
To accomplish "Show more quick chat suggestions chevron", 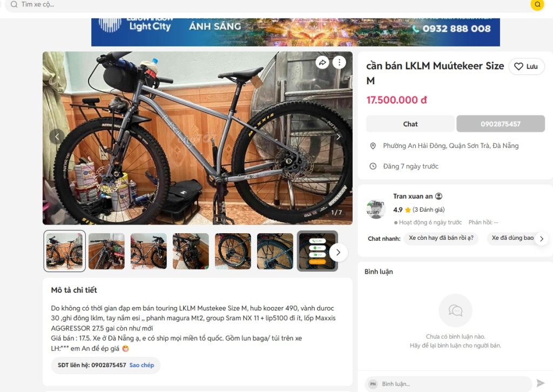I will [541, 239].
